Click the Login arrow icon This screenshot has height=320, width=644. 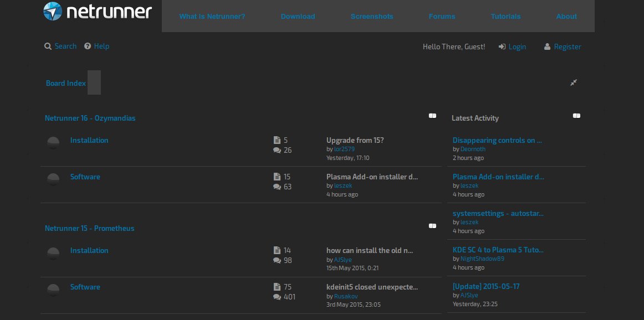point(502,47)
